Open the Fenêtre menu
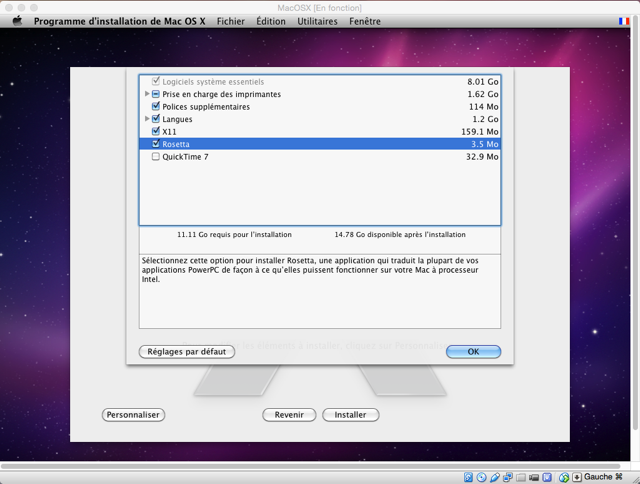640x484 pixels. tap(364, 21)
